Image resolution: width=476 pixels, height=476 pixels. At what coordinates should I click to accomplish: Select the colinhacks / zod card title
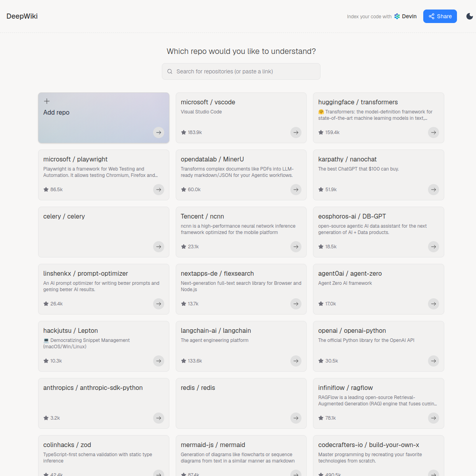click(x=67, y=445)
